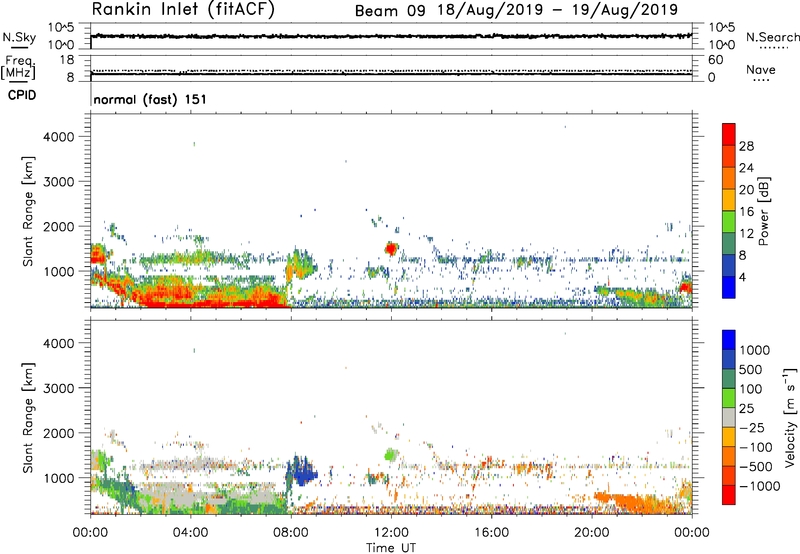The height and width of the screenshot is (554, 800).
Task: Click the '28' label on Power colorbar
Action: pyautogui.click(x=746, y=146)
